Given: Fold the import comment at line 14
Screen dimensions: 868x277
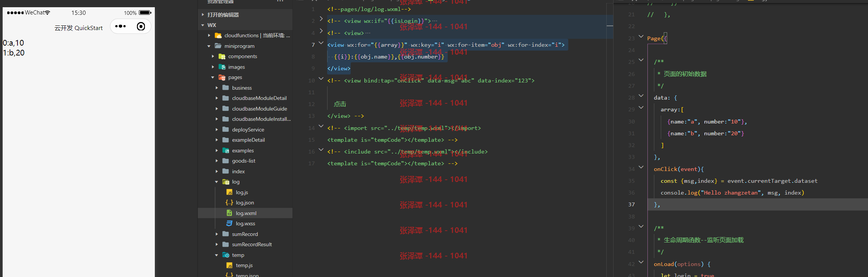Looking at the screenshot, I should click(321, 126).
